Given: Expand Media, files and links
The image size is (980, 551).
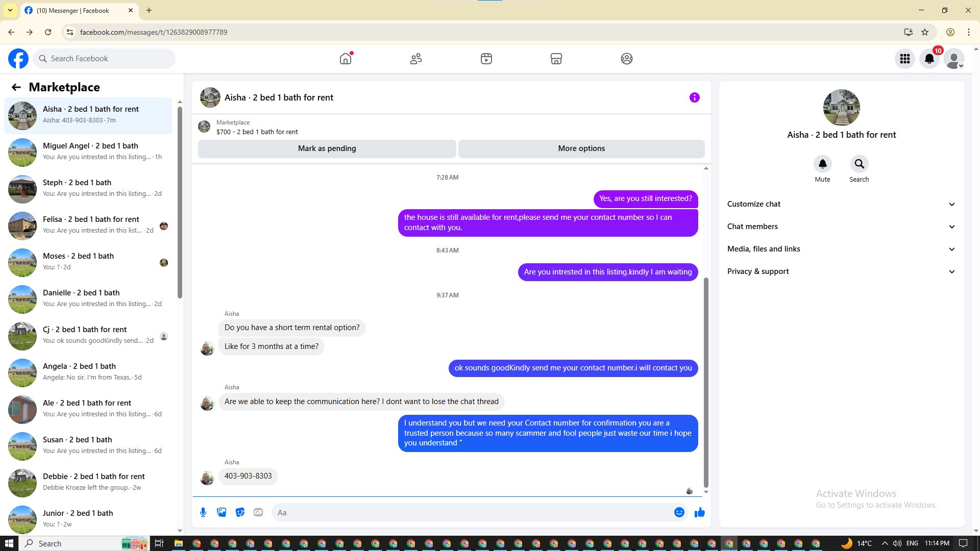Looking at the screenshot, I should 841,249.
